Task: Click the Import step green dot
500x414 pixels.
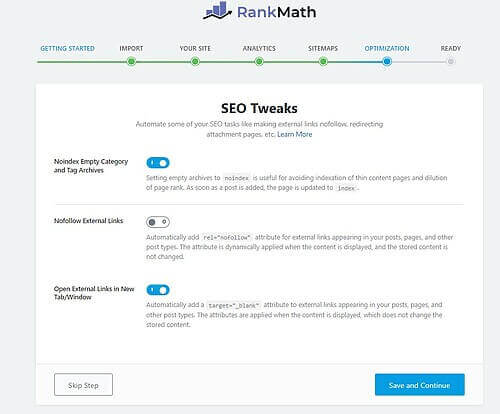Action: pos(131,62)
